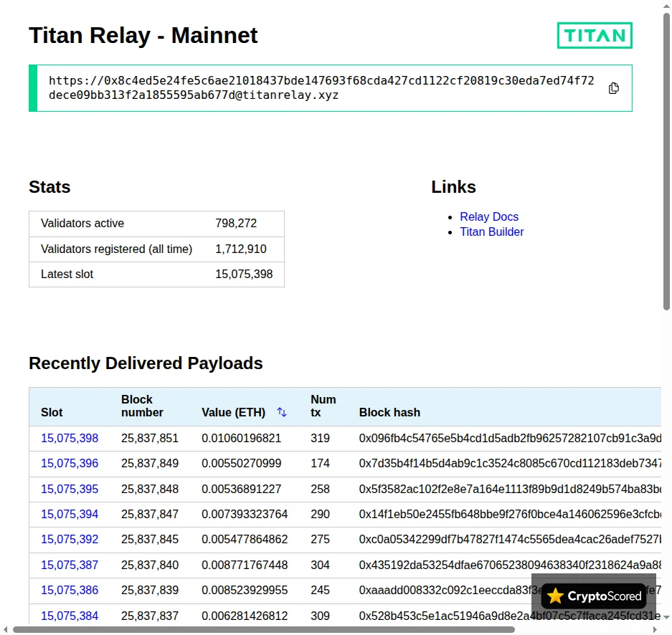The height and width of the screenshot is (635, 672).
Task: Click block hash starting 0xc0a05342299d
Action: [x=510, y=539]
